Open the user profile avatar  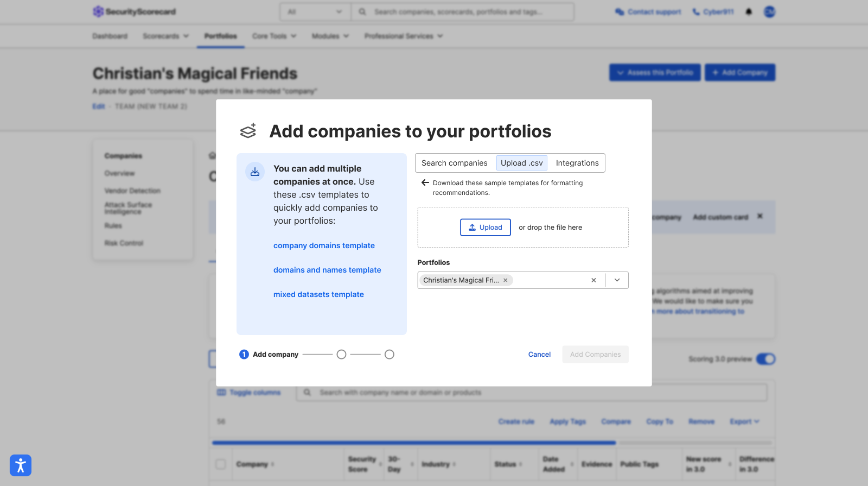pos(769,11)
